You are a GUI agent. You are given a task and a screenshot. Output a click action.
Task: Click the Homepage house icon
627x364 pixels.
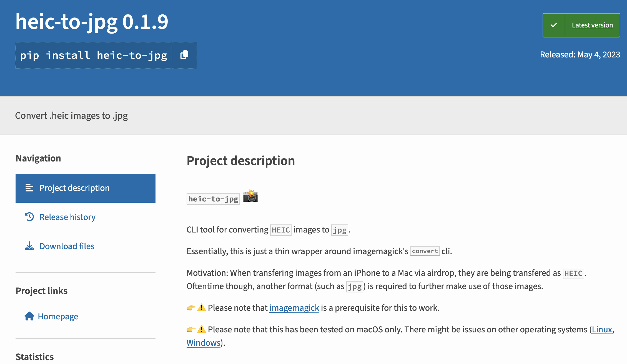(x=29, y=316)
